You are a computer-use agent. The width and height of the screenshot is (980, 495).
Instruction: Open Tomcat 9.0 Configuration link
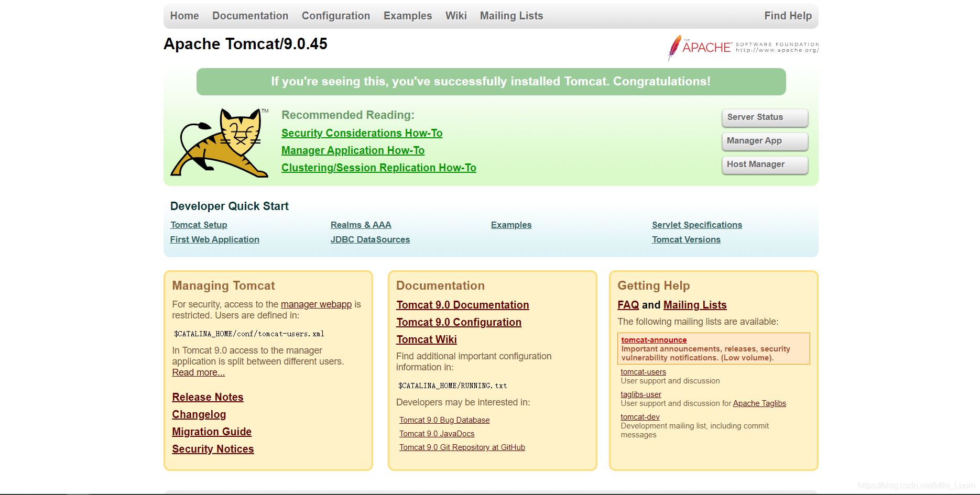pyautogui.click(x=459, y=322)
